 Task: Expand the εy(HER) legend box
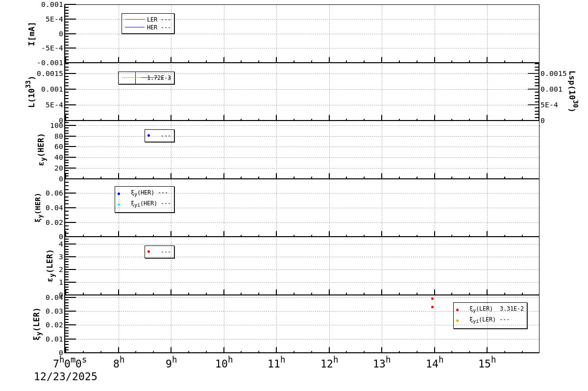(161, 135)
